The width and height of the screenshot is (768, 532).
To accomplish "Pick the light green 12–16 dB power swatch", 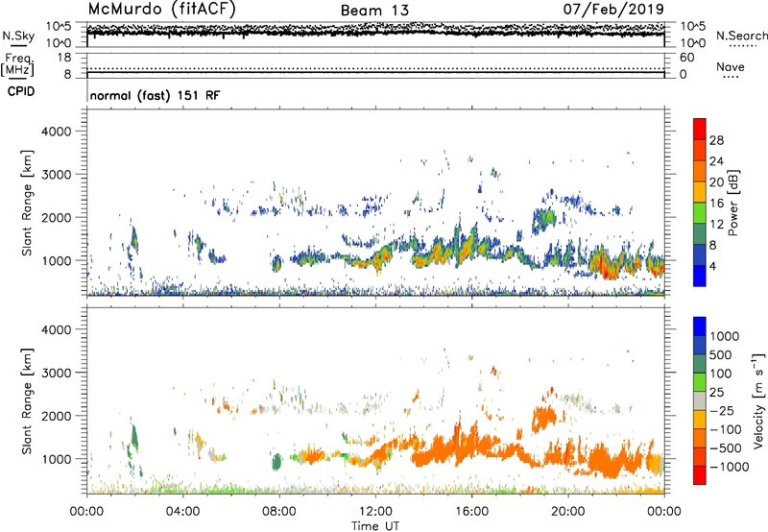I will coord(700,213).
